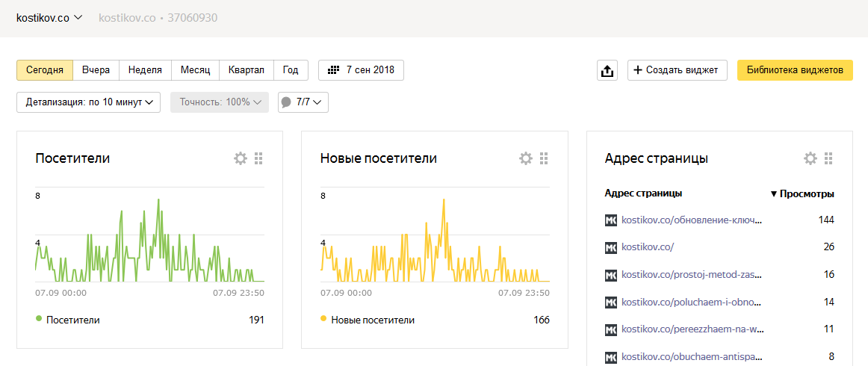
Task: Open Детализация: по 10 минут dropdown
Action: coord(89,102)
